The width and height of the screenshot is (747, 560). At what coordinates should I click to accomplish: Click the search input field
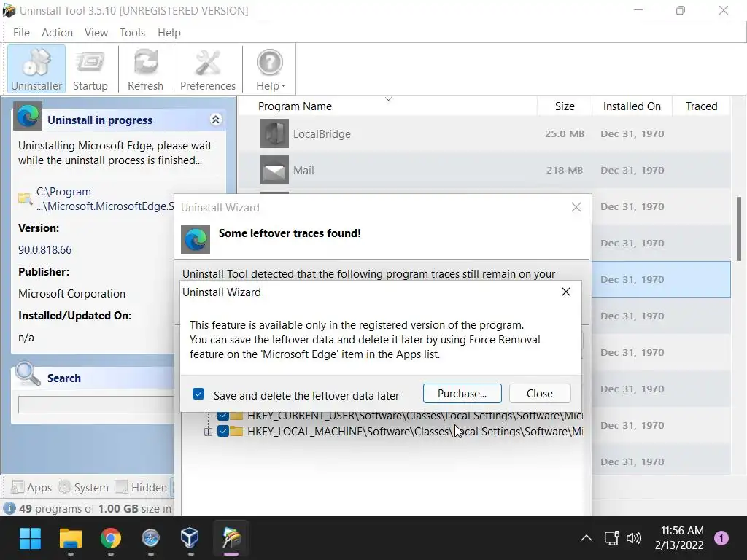(x=96, y=405)
